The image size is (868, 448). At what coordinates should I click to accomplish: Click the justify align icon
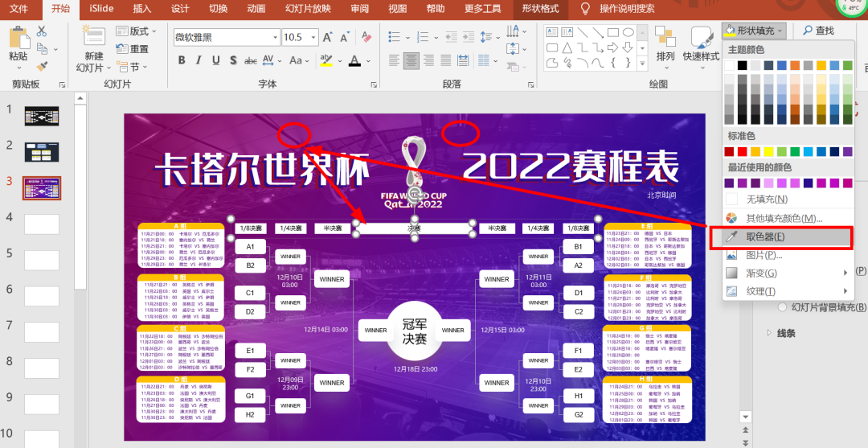coord(445,60)
